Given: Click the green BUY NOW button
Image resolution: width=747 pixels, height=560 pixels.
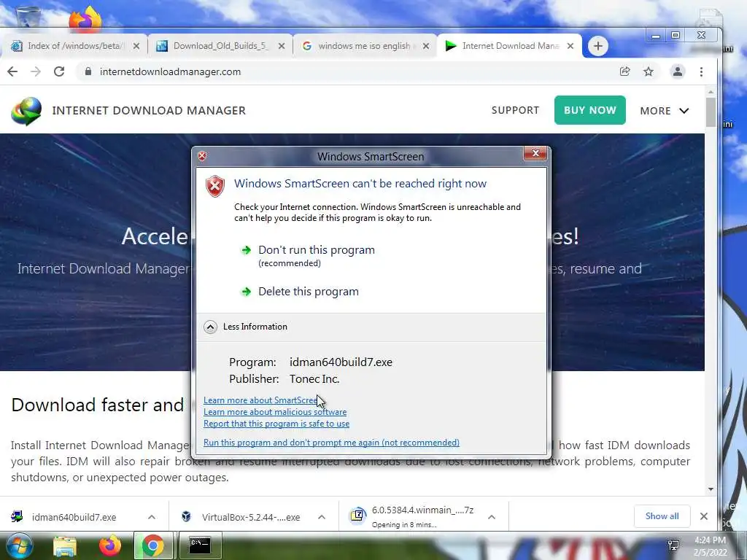Looking at the screenshot, I should 589,110.
